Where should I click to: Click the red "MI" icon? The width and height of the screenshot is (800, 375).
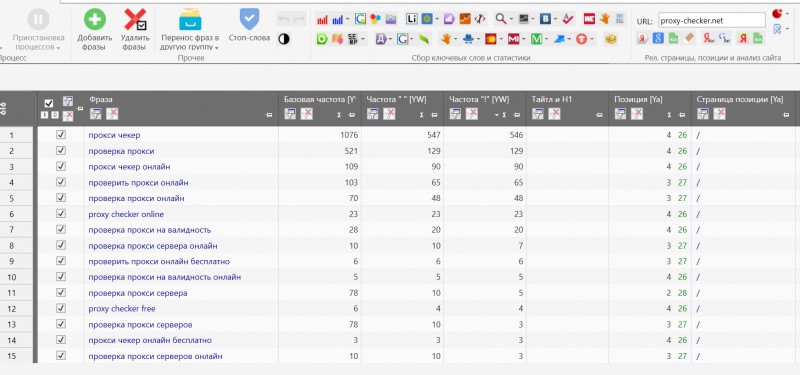click(x=513, y=39)
